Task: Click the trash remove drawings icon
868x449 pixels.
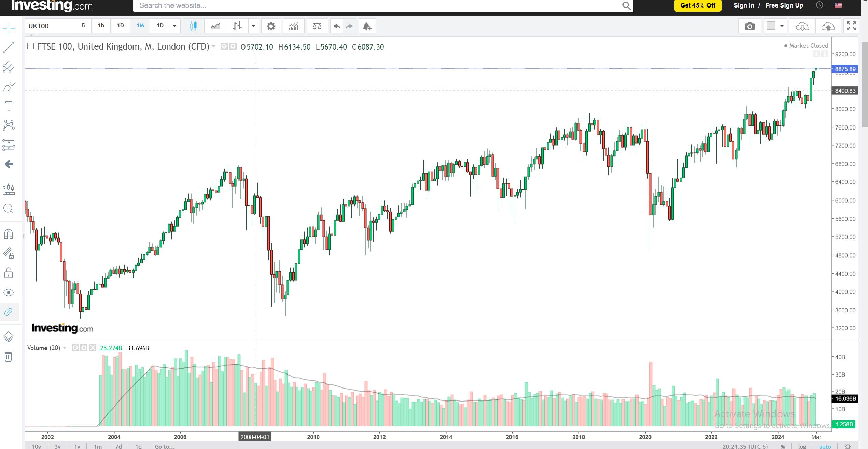Action: (x=9, y=357)
